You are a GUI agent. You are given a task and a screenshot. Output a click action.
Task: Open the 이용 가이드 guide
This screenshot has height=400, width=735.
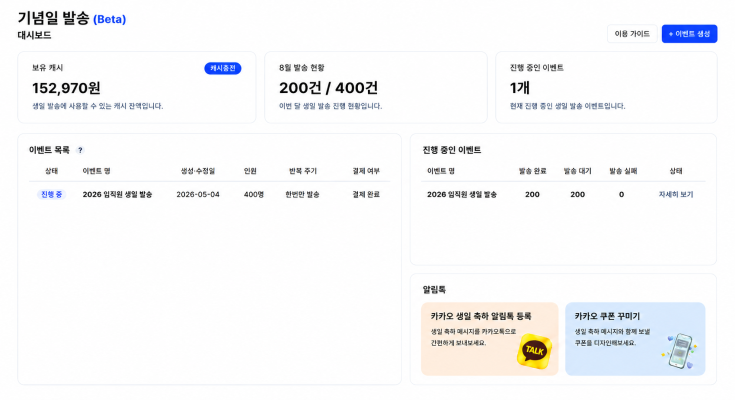[x=632, y=34]
